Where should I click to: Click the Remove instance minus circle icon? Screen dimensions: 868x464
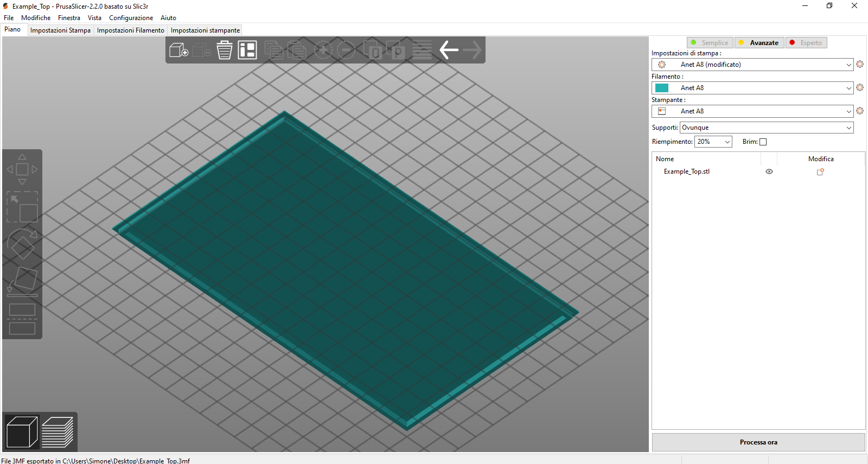coord(346,50)
